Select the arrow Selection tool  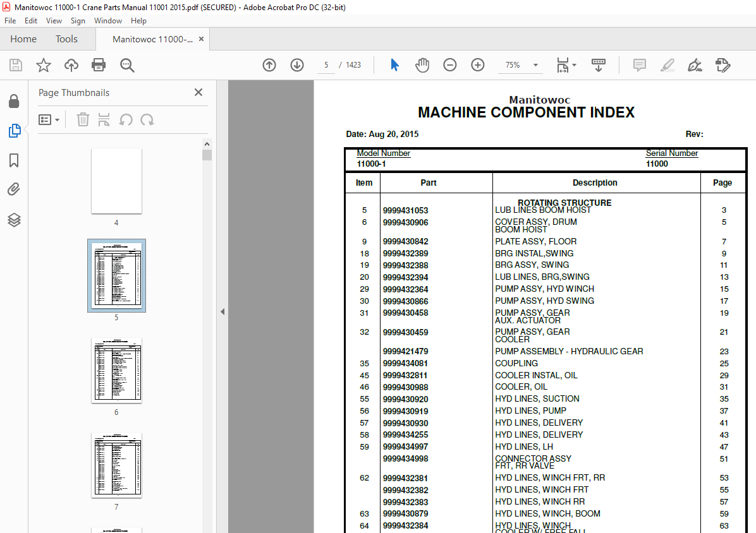coord(394,65)
